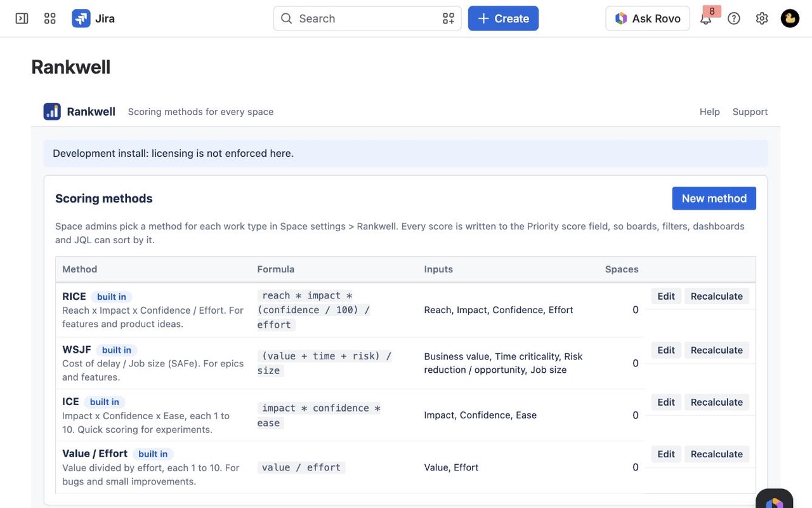The width and height of the screenshot is (812, 508).
Task: Open the help question mark icon
Action: click(x=734, y=18)
